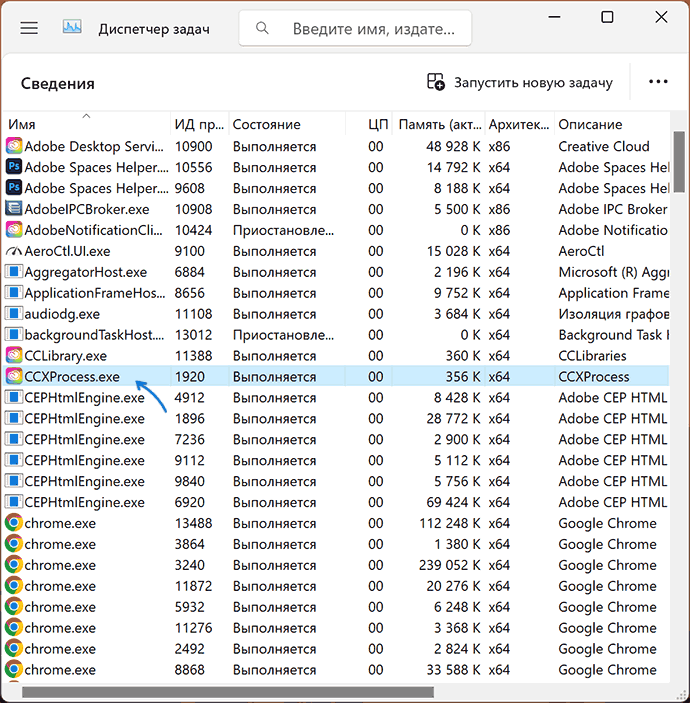Sort by 'ЦП' column header

369,124
